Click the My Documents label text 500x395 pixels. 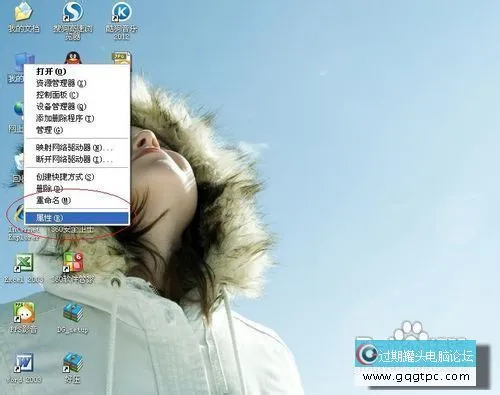pyautogui.click(x=24, y=29)
